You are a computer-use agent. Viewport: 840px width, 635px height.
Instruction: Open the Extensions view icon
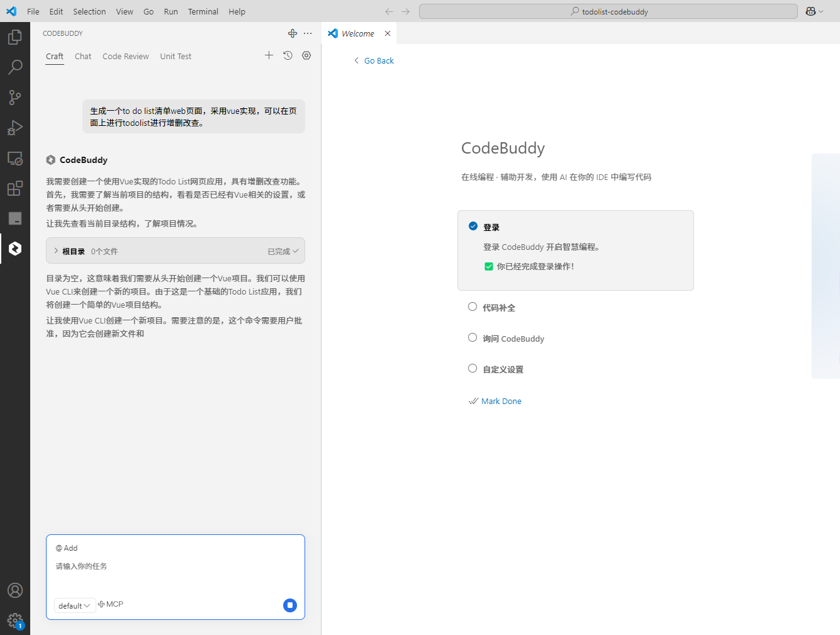pyautogui.click(x=15, y=188)
